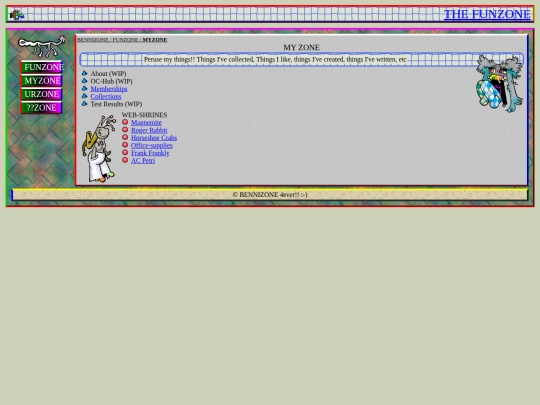Open the Office-supplies shrine link
Screen dimensions: 540x405
(152, 145)
